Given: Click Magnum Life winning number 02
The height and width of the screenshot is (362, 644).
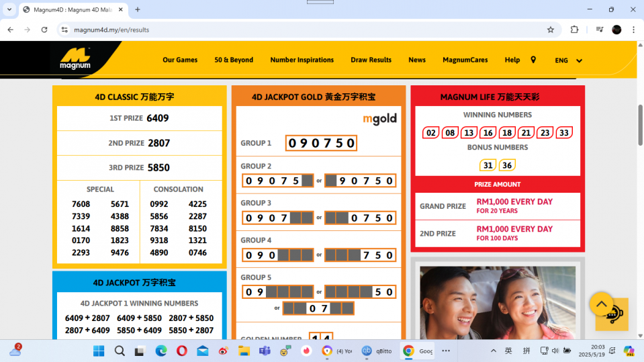Looking at the screenshot, I should (431, 133).
